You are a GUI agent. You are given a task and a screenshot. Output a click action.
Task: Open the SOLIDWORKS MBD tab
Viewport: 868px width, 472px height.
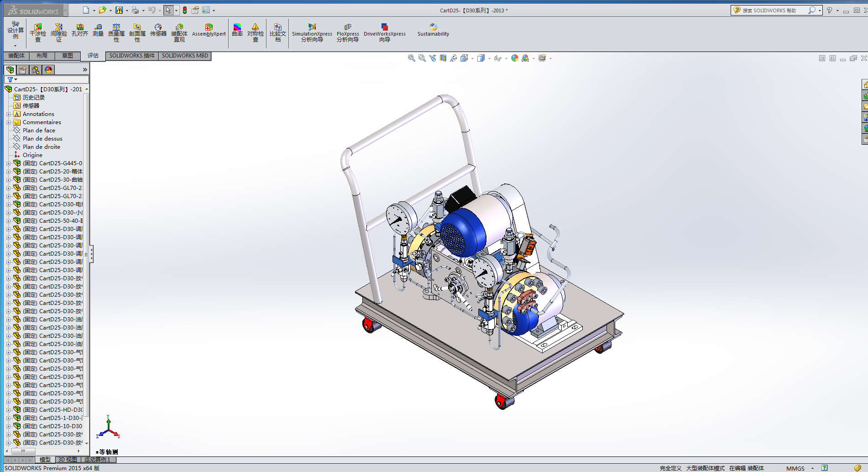coord(185,56)
